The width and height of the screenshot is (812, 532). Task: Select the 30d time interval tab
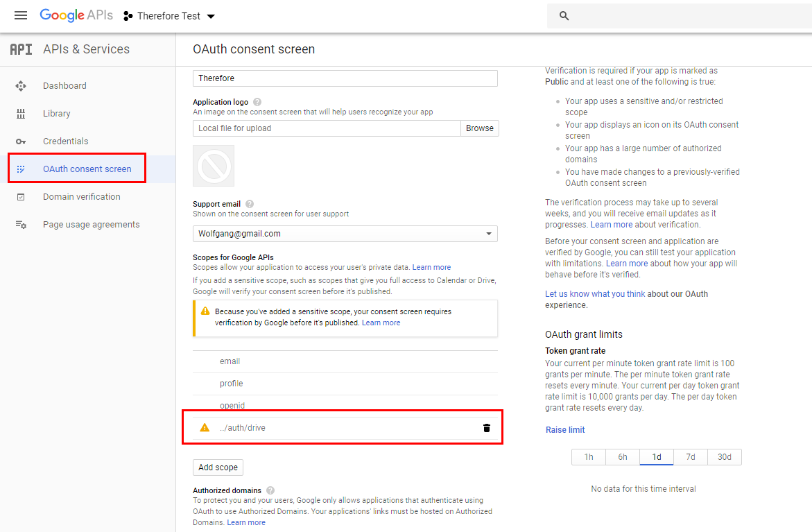[x=724, y=457]
